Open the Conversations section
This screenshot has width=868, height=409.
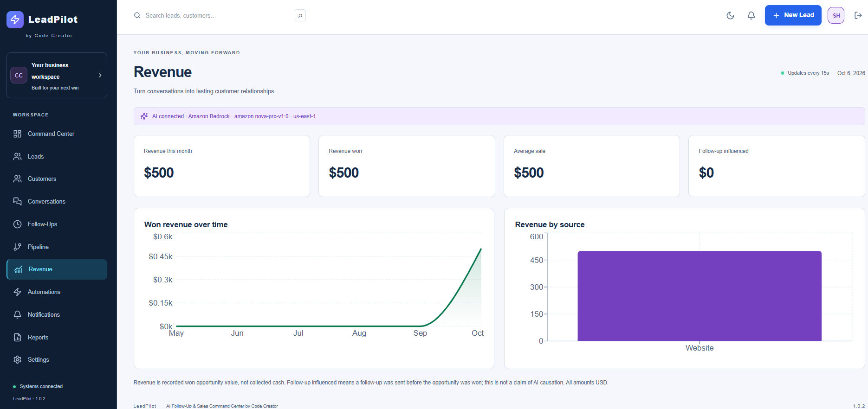pyautogui.click(x=57, y=202)
